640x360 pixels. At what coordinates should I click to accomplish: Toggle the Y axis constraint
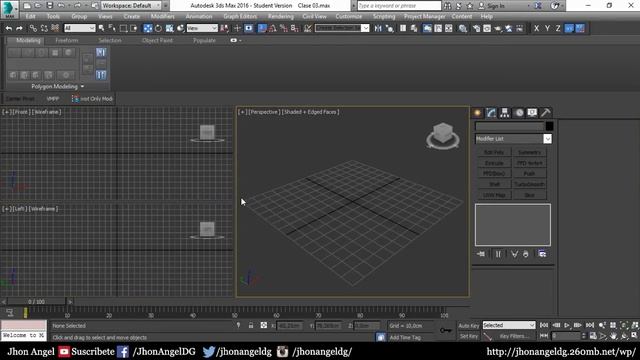(547, 28)
